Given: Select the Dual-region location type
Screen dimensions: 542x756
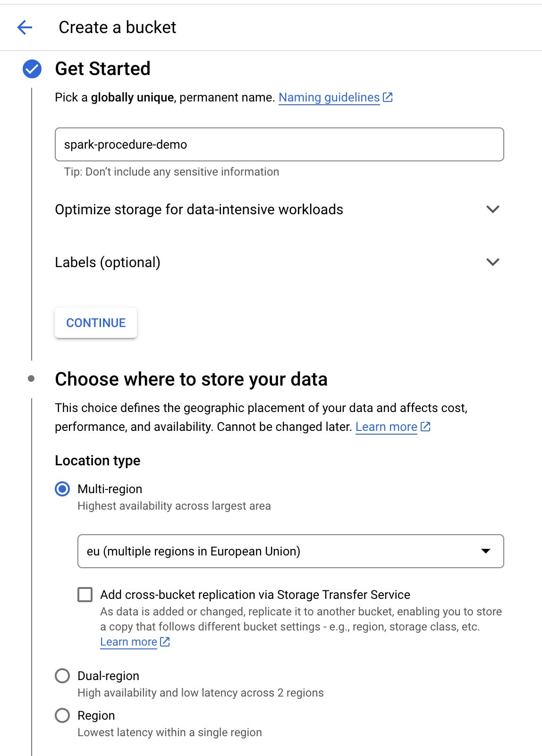Looking at the screenshot, I should tap(62, 676).
